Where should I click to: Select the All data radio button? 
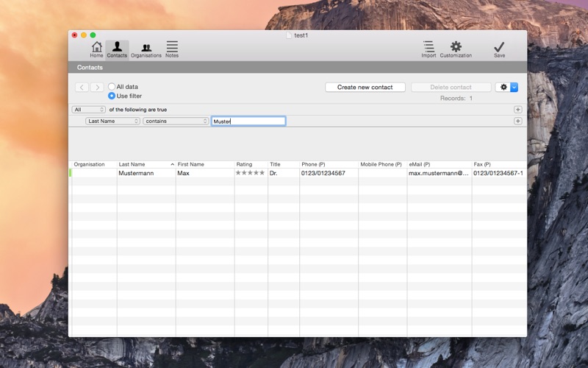point(112,87)
